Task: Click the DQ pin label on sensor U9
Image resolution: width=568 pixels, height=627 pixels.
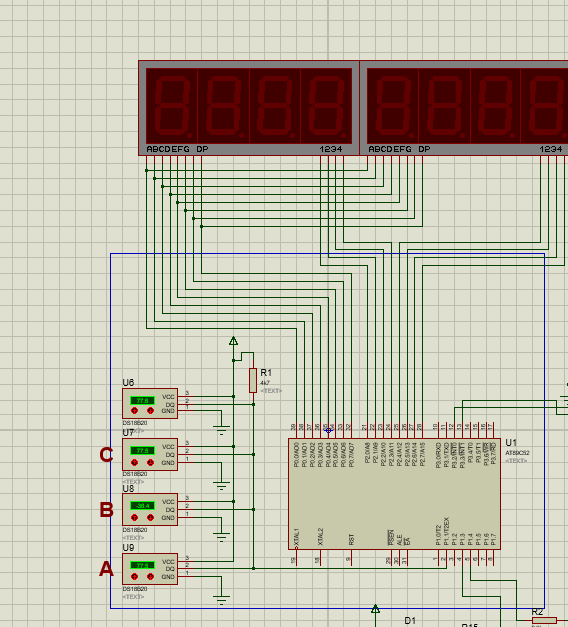Action: click(x=170, y=569)
